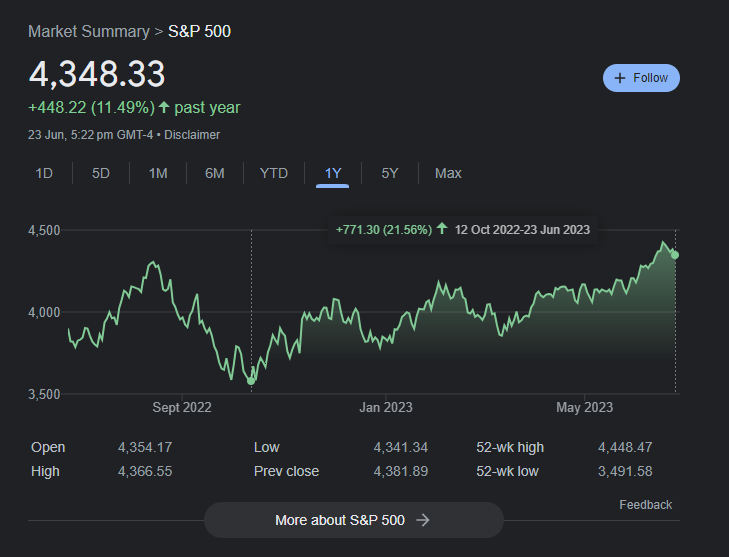Click the green up arrow beside past year
729x557 pixels.
pos(163,107)
